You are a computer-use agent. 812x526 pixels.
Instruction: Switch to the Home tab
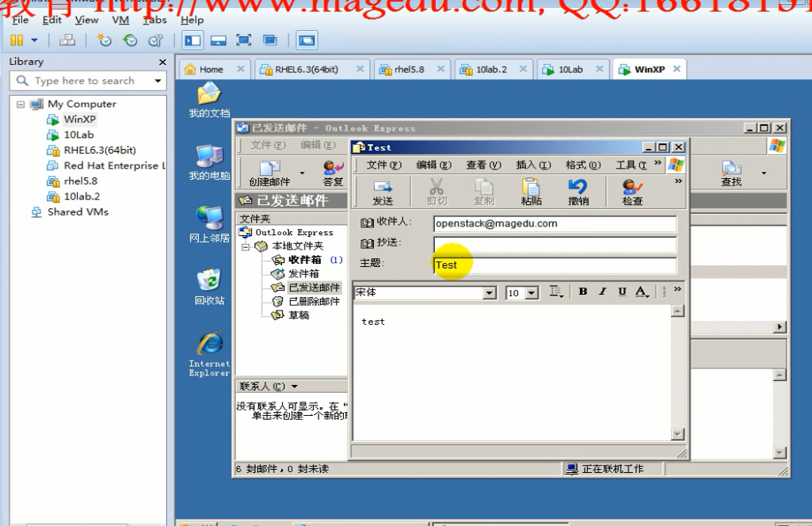click(211, 70)
